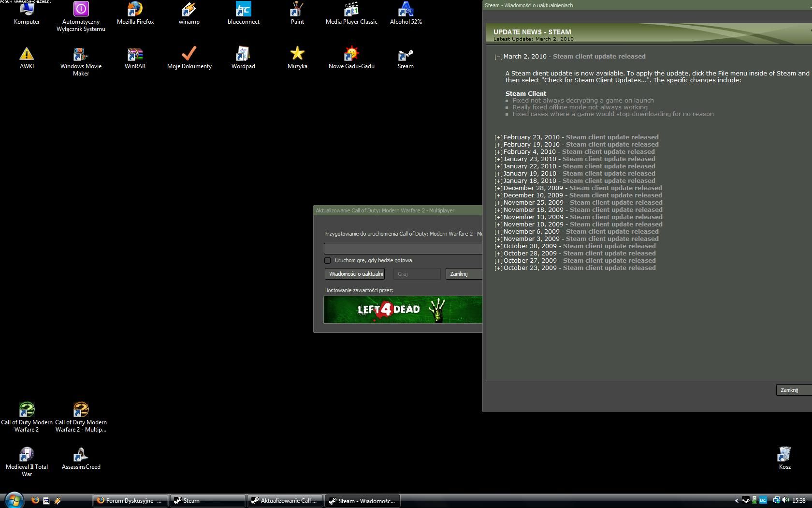Viewport: 812px width, 508px height.
Task: Open the Nowe Gadu-Gadu icon
Action: click(x=351, y=55)
